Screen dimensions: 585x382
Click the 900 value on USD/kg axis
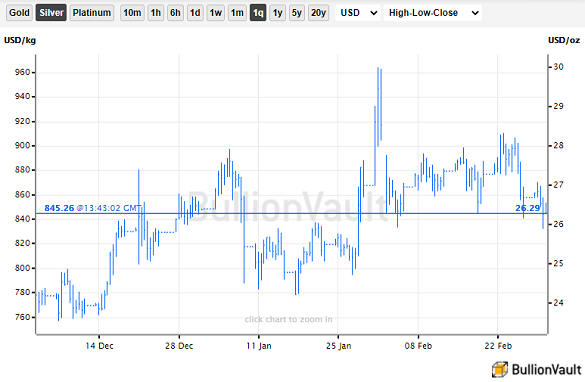pyautogui.click(x=22, y=145)
